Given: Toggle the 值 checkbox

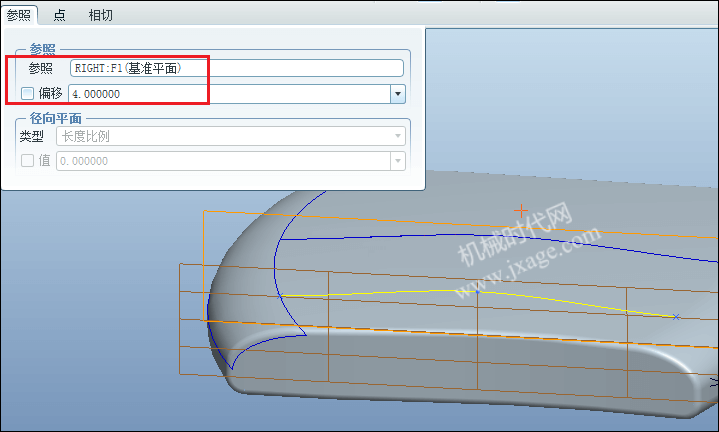Looking at the screenshot, I should tap(28, 161).
